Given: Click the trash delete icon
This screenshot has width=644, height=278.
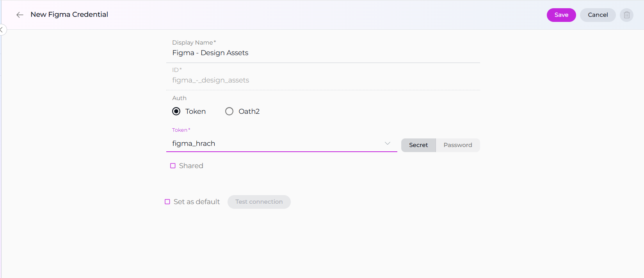Looking at the screenshot, I should point(626,15).
